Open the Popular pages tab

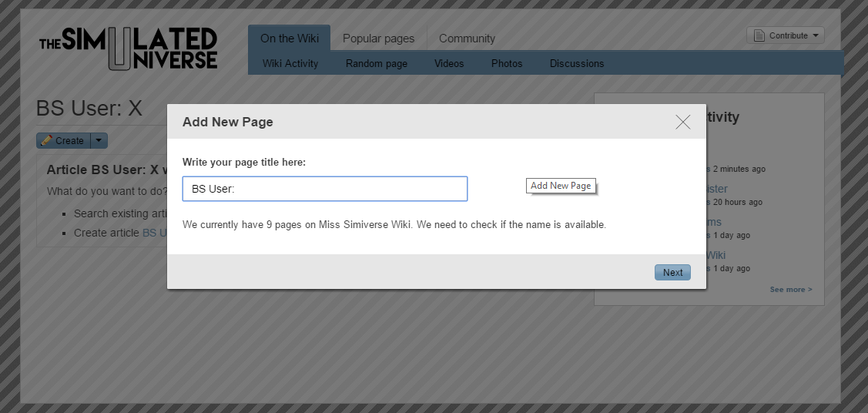tap(378, 39)
